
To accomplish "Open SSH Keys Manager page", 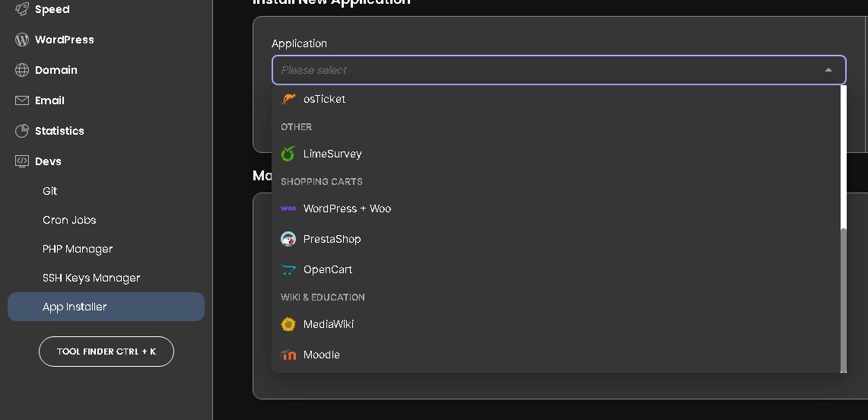I will click(91, 278).
